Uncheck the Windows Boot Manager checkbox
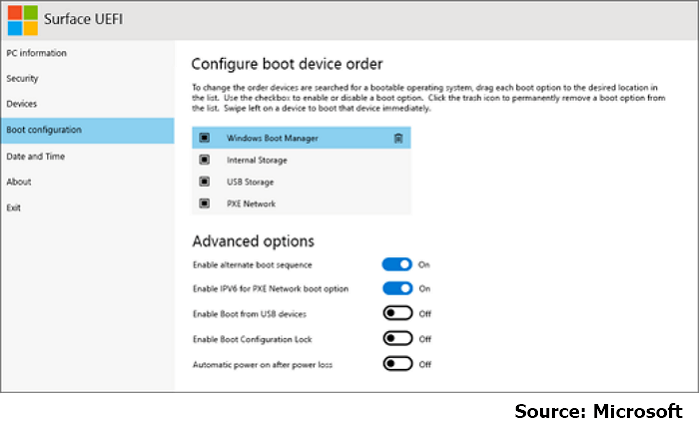The width and height of the screenshot is (700, 426). click(205, 138)
